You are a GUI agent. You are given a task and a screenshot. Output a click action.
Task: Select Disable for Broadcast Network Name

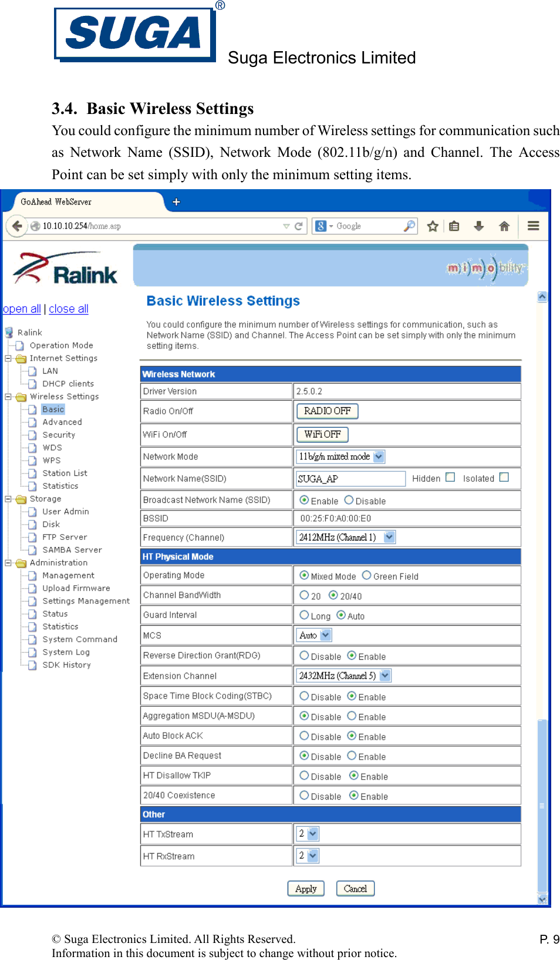click(x=349, y=500)
